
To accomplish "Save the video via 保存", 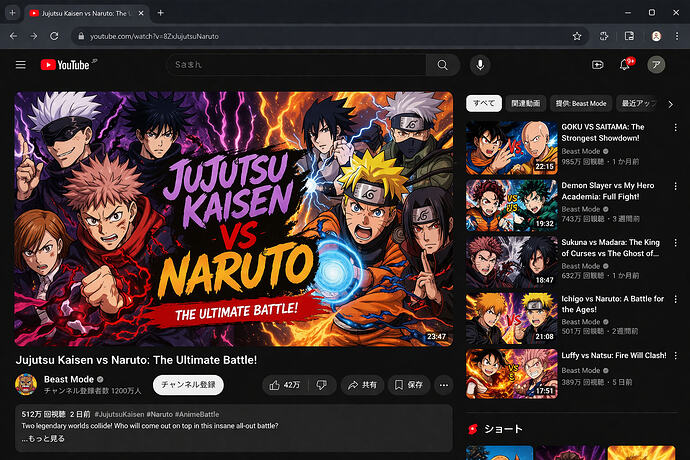I will tap(409, 385).
